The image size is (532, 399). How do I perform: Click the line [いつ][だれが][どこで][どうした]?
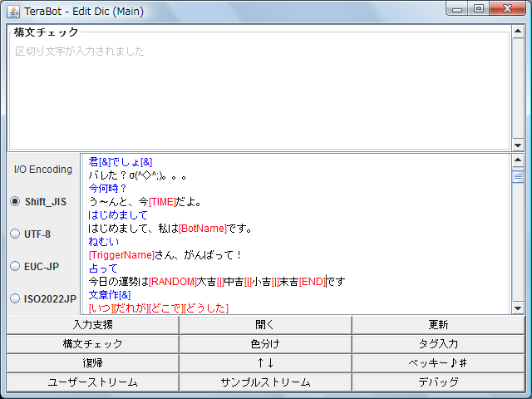tap(159, 308)
